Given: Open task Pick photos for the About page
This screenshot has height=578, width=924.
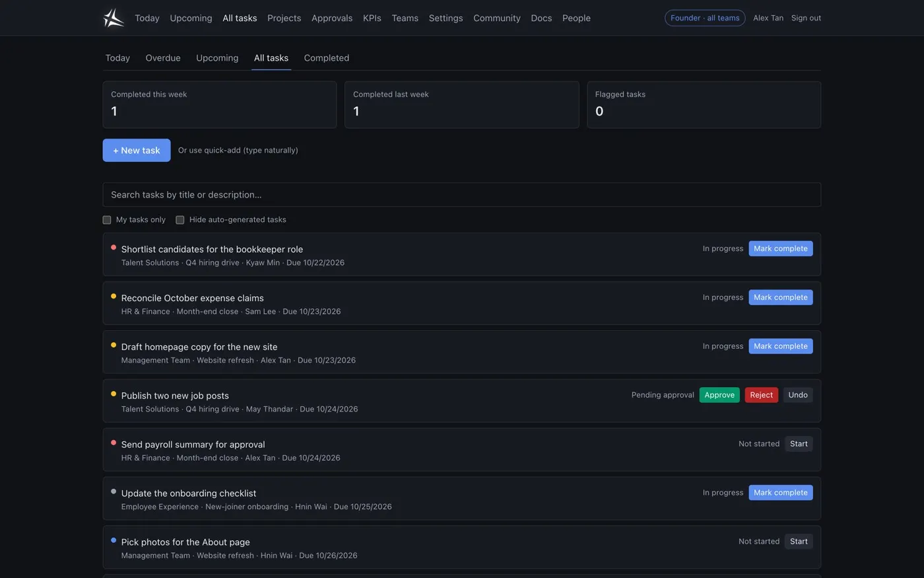Looking at the screenshot, I should (185, 542).
